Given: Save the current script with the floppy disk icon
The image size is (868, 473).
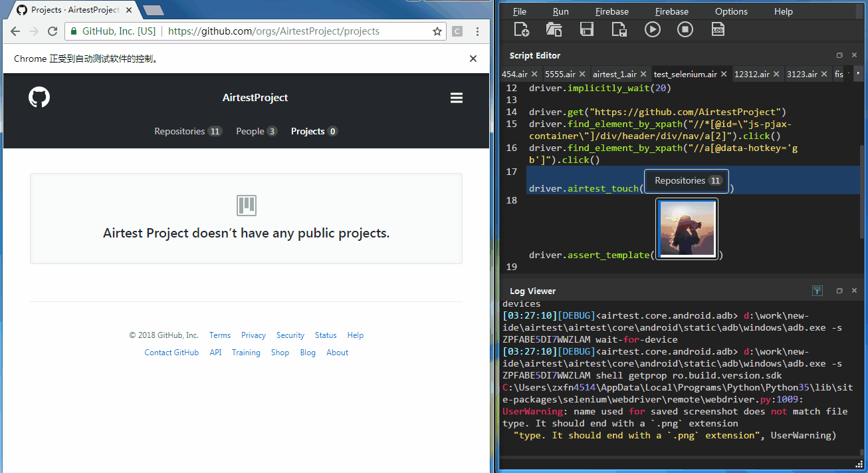Looking at the screenshot, I should click(x=587, y=29).
